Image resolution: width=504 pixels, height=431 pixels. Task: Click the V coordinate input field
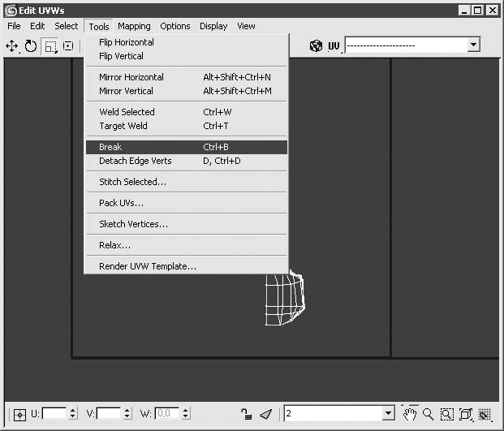point(109,413)
